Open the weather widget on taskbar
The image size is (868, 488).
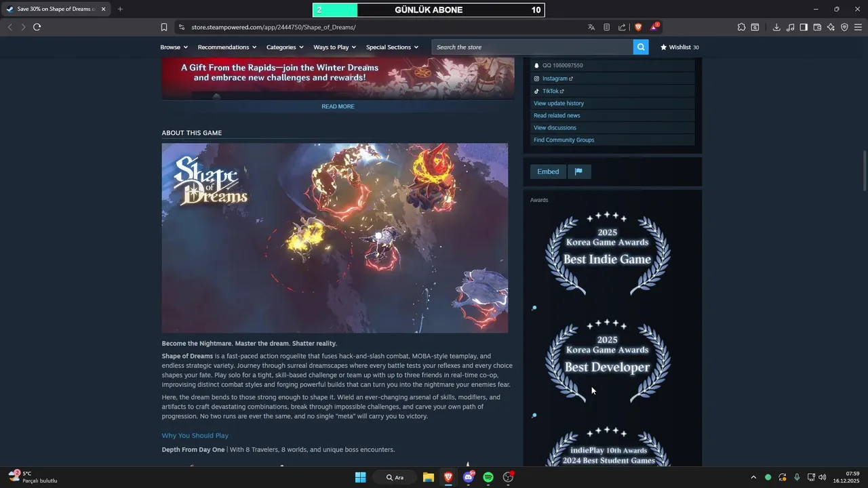coord(33,476)
